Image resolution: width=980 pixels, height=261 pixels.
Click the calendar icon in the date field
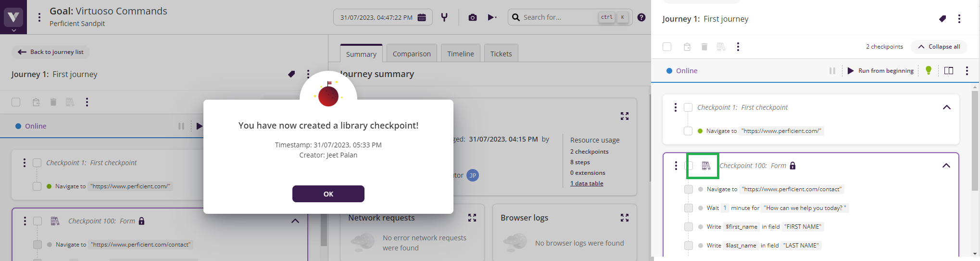[x=422, y=17]
